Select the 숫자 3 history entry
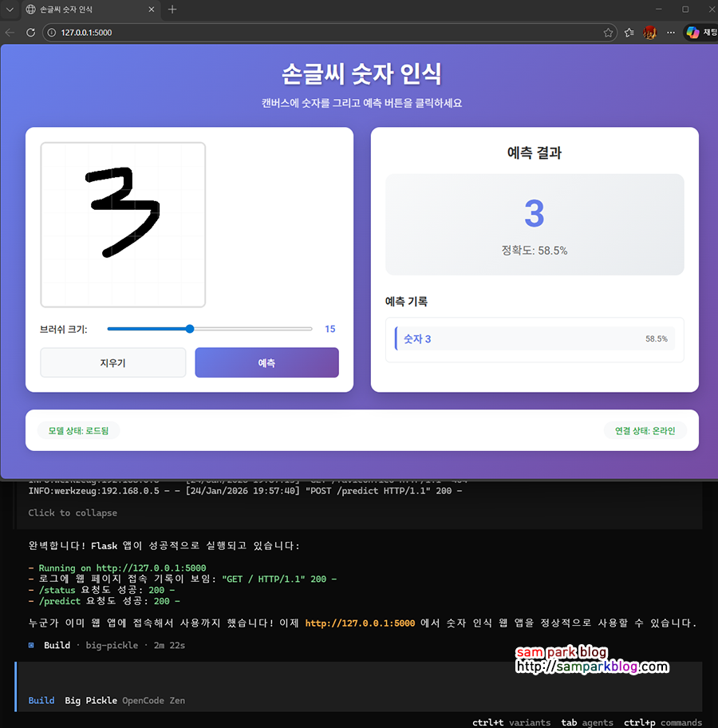718x728 pixels. [x=535, y=339]
